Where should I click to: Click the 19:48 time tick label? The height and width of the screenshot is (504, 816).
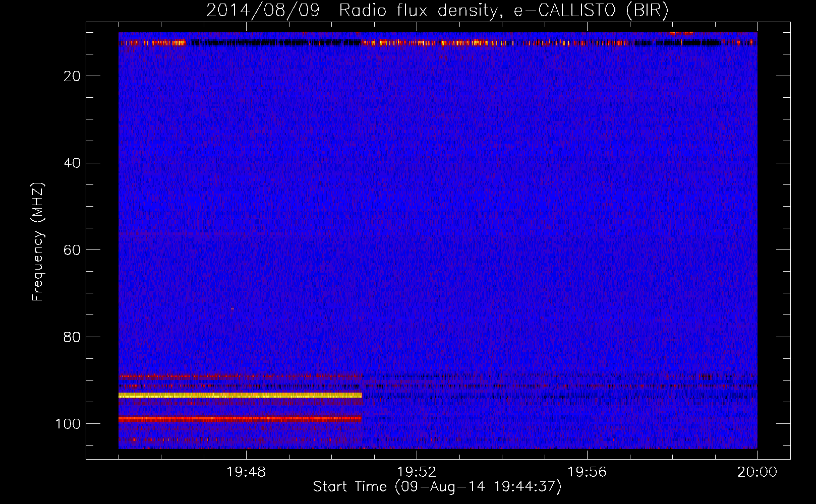246,472
